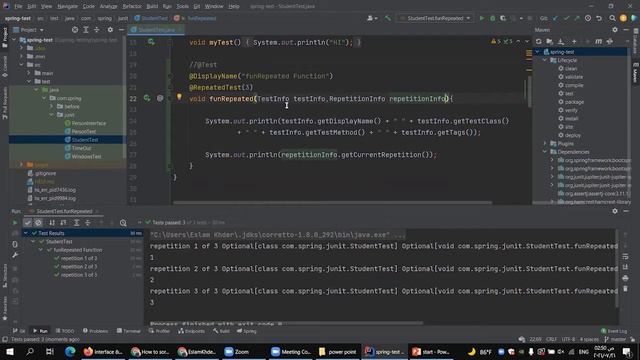Viewport: 640px width, 360px height.
Task: Select 'repetition 2 of 3' test result
Action: [x=79, y=267]
